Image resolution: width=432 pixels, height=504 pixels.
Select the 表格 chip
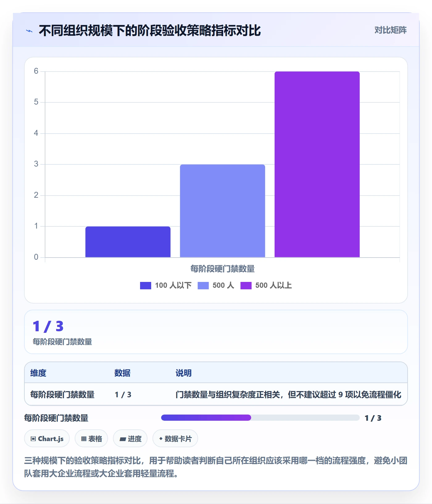(91, 438)
